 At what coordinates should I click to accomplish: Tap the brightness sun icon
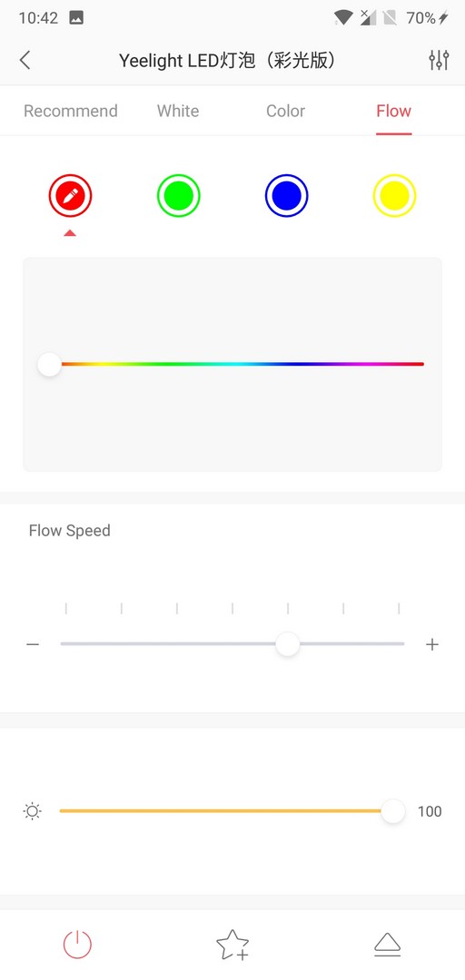[33, 811]
